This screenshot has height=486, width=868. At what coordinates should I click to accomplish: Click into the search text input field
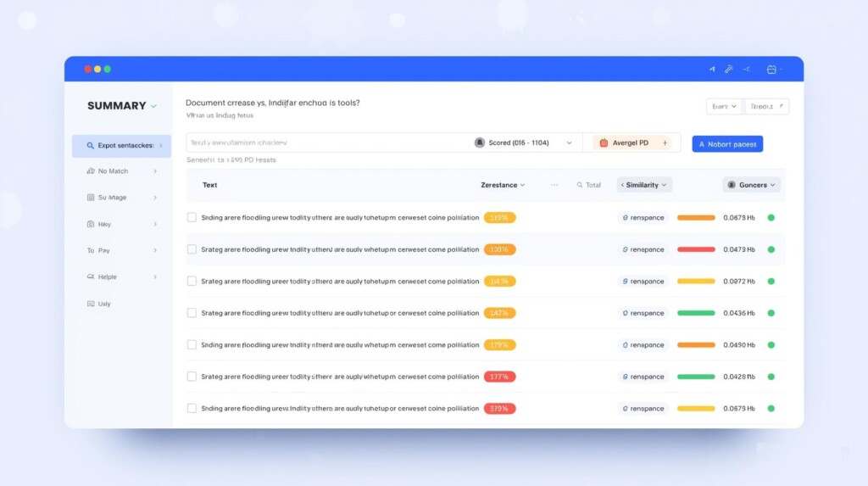[x=329, y=143]
